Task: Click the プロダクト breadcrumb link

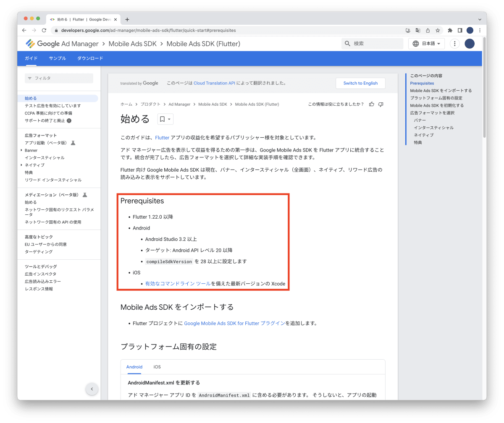Action: tap(150, 104)
